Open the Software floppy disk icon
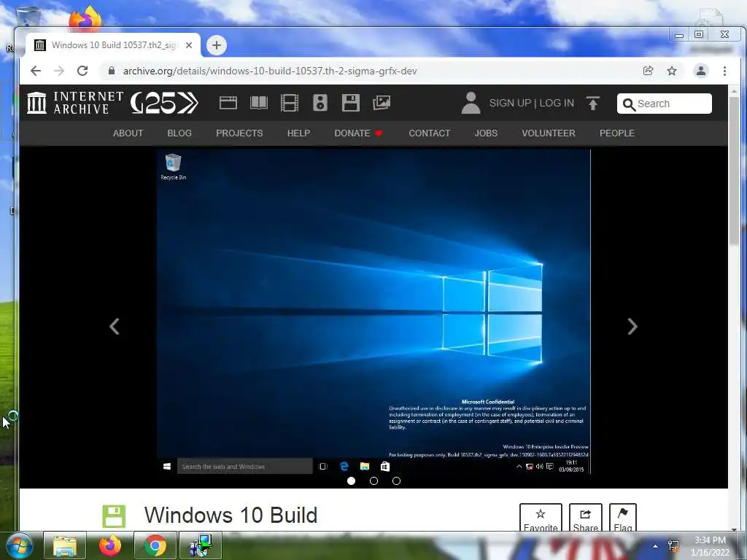This screenshot has width=747, height=560. (351, 103)
